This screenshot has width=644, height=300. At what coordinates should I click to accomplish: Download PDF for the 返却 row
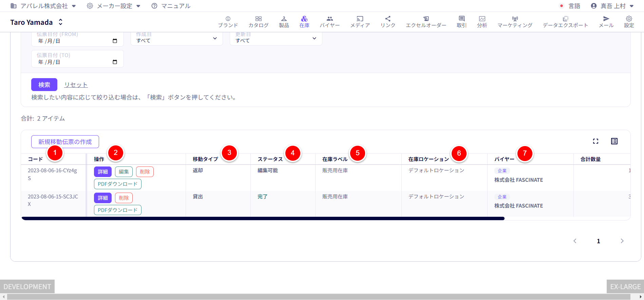click(x=117, y=184)
